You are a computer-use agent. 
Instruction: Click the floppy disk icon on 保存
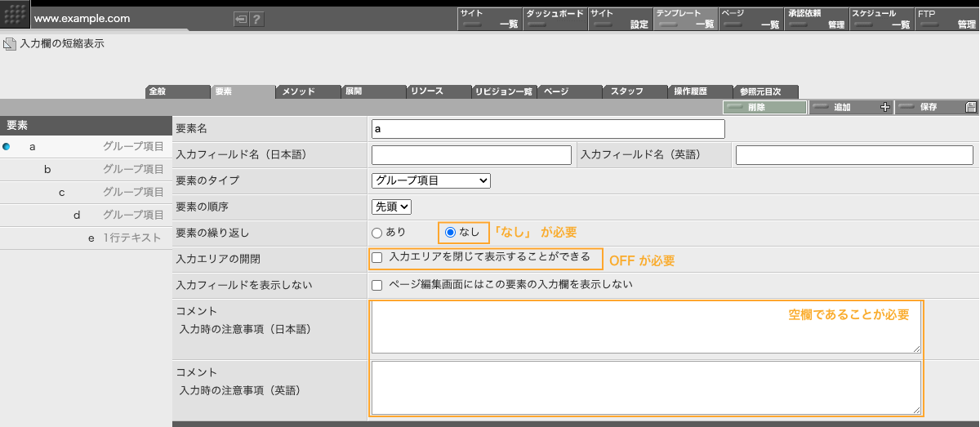pos(970,107)
